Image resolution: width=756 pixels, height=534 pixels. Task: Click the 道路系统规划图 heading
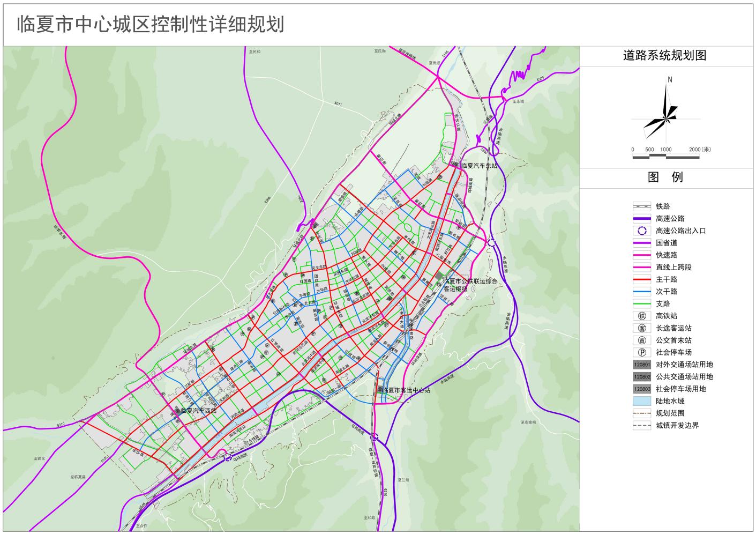coord(664,56)
